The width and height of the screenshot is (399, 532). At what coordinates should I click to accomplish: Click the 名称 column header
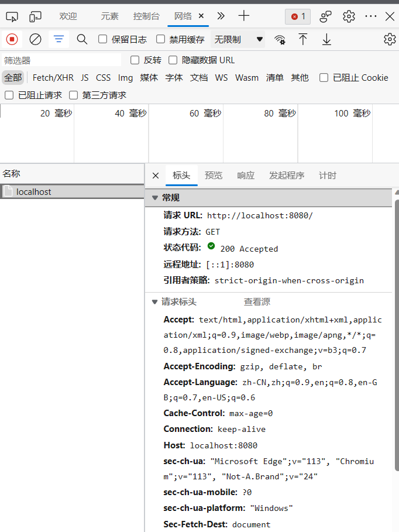pyautogui.click(x=72, y=174)
